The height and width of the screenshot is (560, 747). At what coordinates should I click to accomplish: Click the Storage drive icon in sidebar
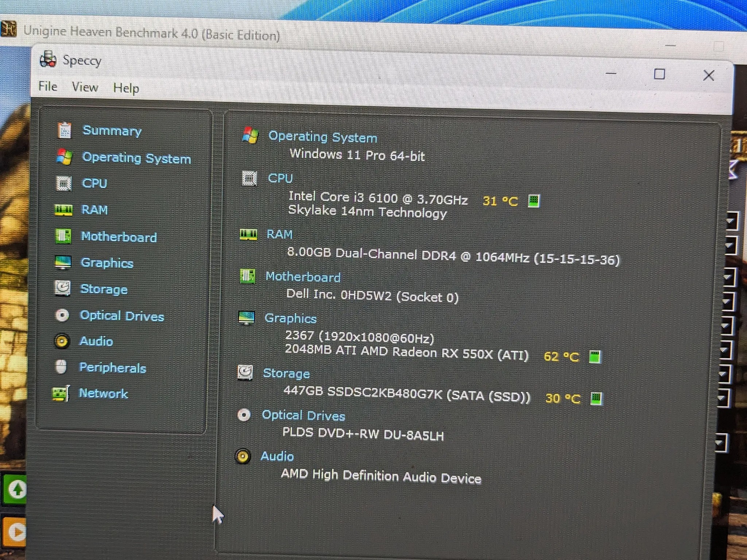click(x=62, y=288)
